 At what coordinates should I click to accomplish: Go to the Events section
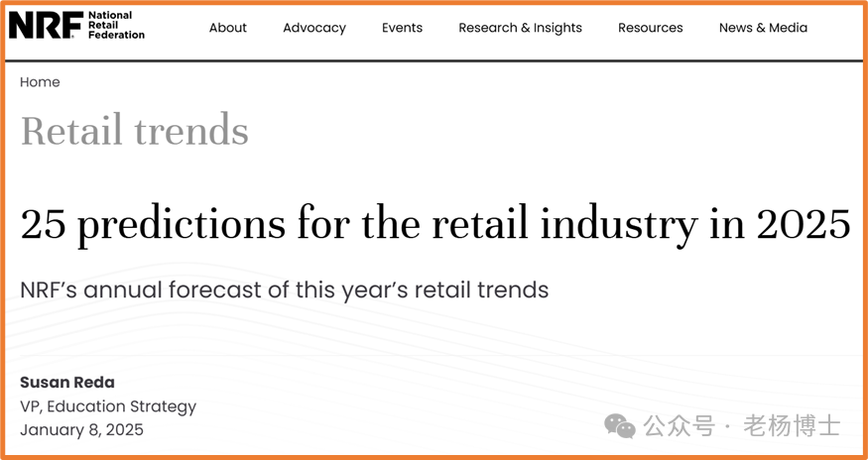point(402,28)
